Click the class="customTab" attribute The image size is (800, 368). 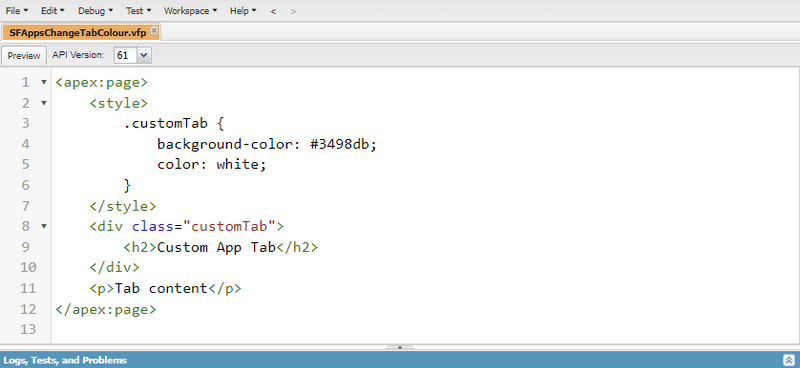[x=204, y=227]
